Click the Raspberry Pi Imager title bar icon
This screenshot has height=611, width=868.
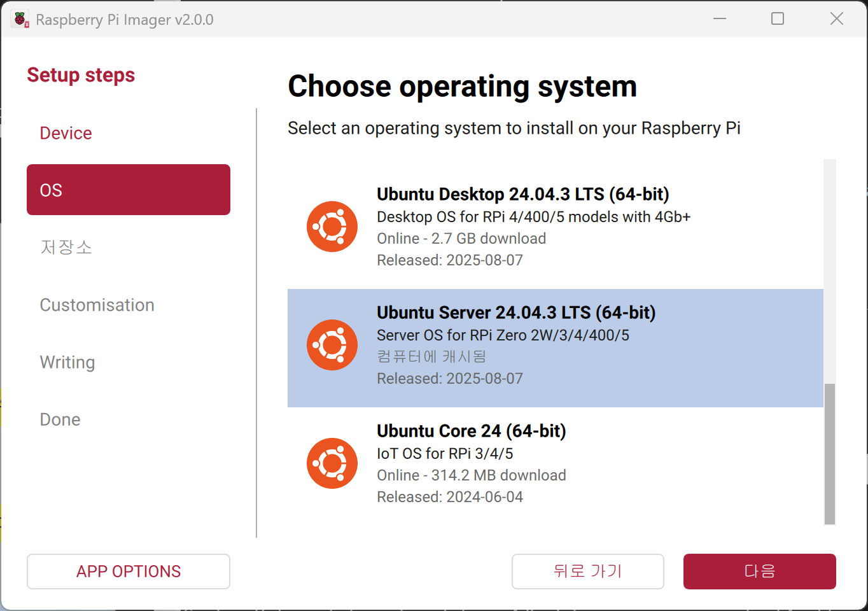pos(20,20)
